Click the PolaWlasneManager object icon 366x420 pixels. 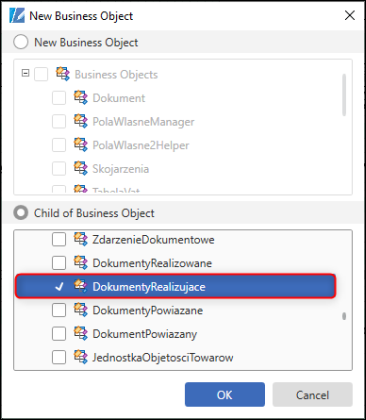pos(80,121)
